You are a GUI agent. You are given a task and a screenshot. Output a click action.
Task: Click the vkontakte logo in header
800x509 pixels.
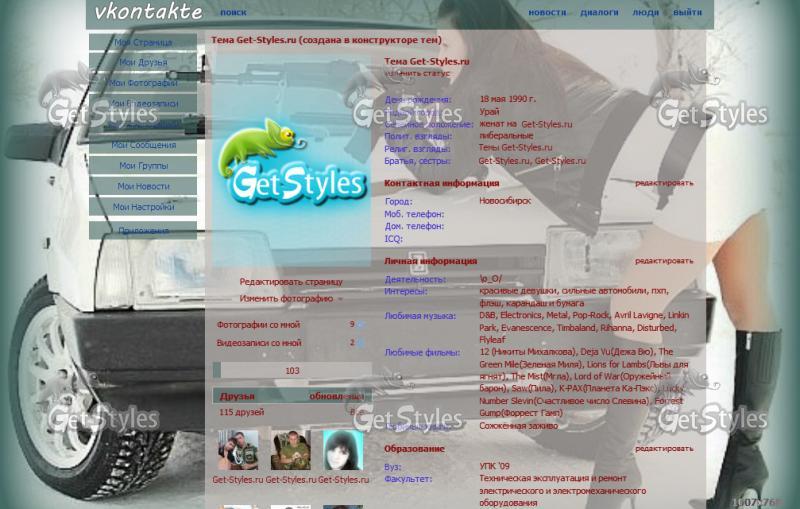[147, 13]
